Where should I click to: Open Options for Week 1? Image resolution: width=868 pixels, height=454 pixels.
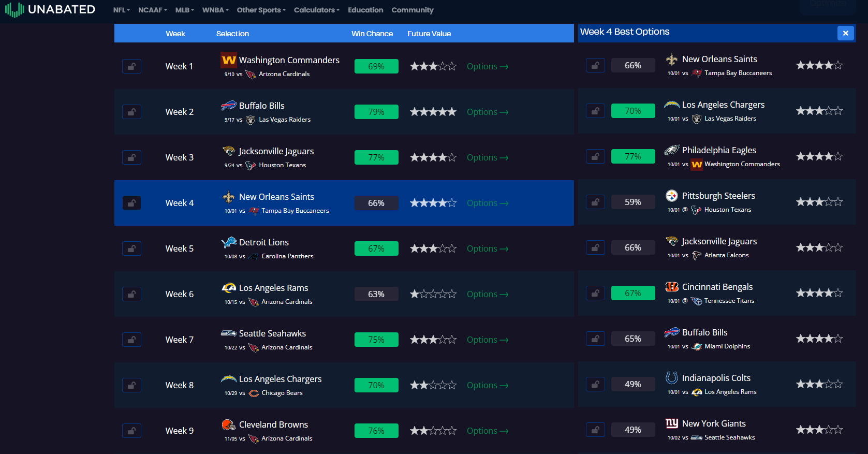point(488,66)
